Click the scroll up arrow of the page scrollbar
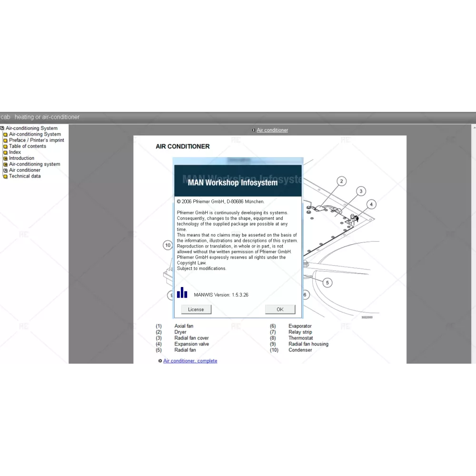The height and width of the screenshot is (476, 476). 474,128
